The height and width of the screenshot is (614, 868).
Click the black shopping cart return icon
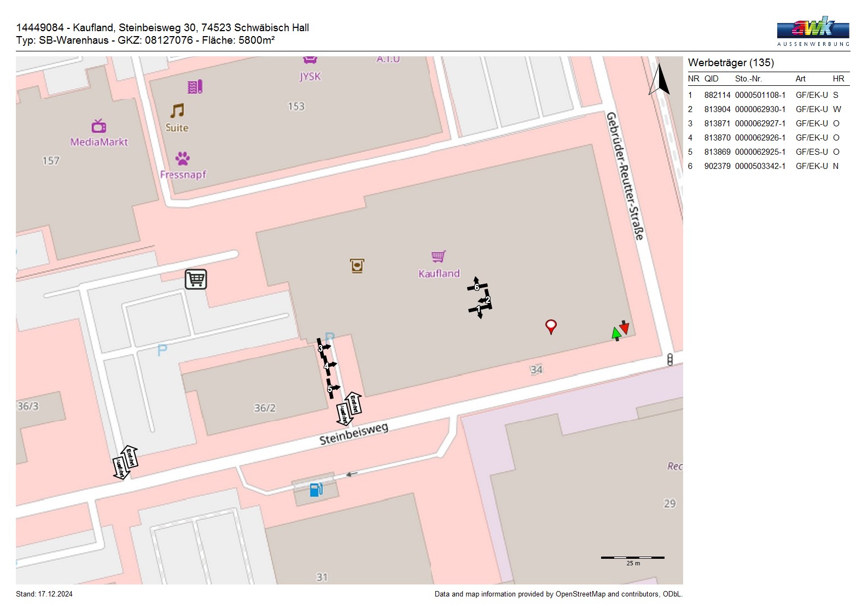click(x=196, y=279)
